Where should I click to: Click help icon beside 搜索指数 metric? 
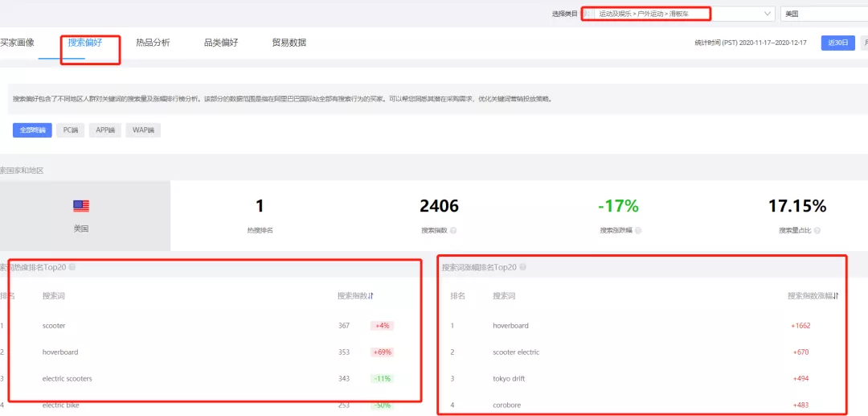tap(453, 230)
